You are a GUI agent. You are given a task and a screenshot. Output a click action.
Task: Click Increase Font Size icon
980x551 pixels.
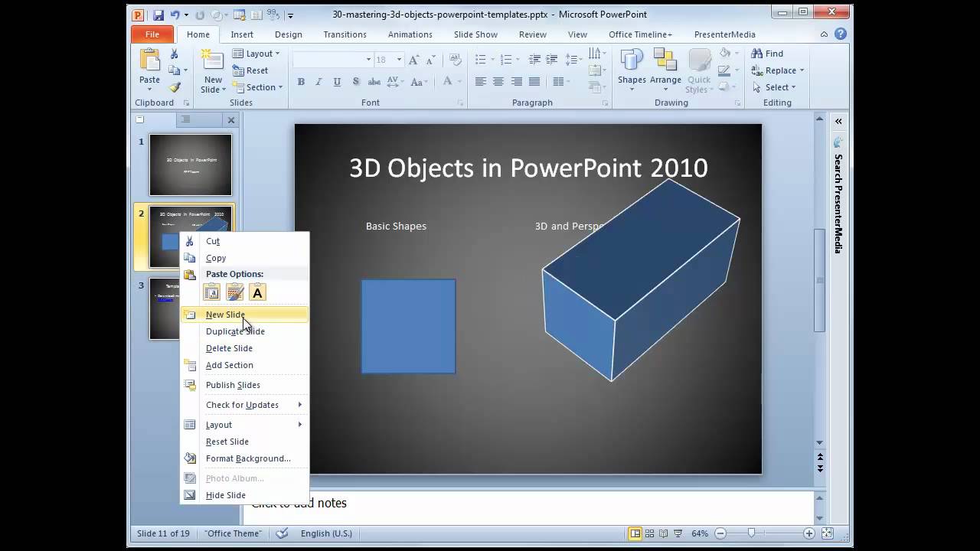[414, 60]
